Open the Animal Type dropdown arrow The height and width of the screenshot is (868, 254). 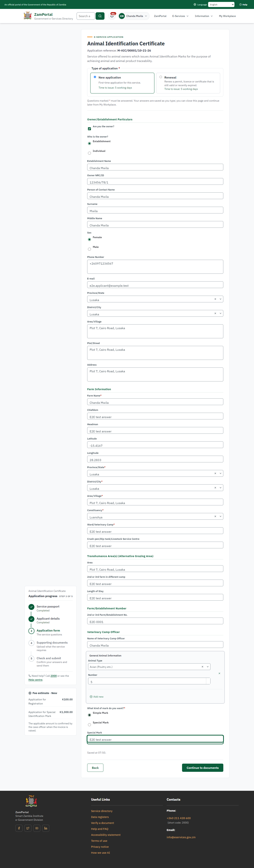pos(208,666)
